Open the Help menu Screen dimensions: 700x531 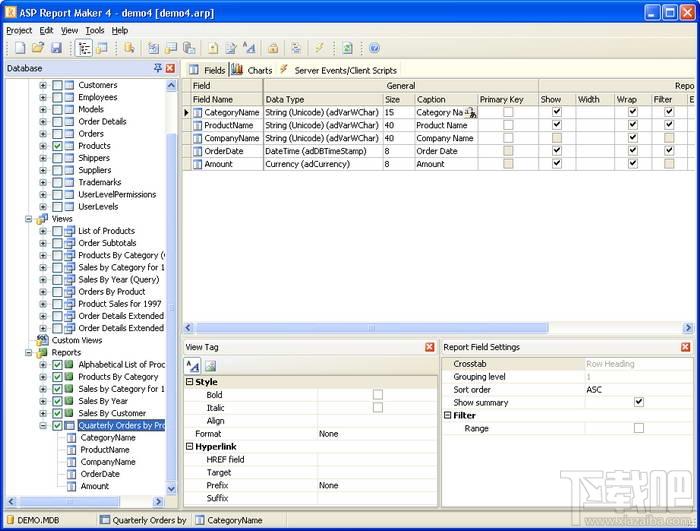click(x=120, y=30)
